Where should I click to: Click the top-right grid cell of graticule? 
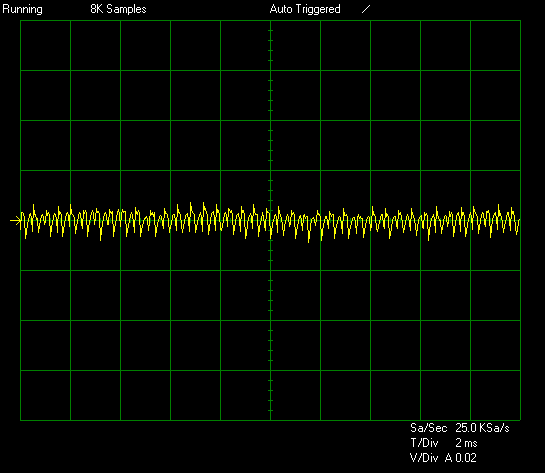pos(495,46)
